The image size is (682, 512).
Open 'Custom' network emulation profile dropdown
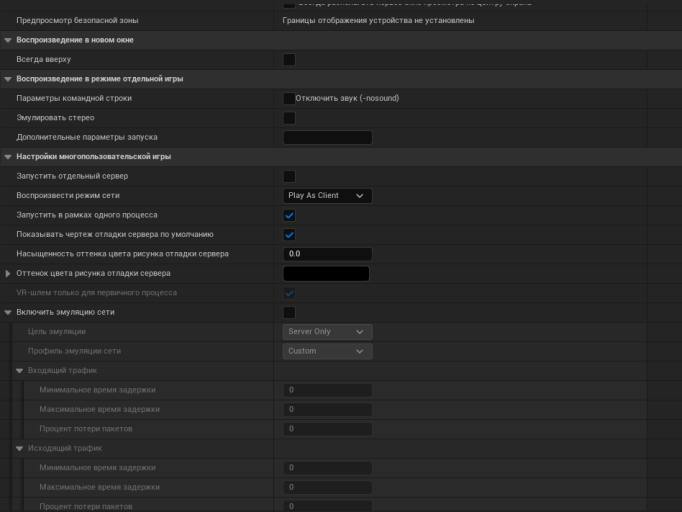point(328,351)
